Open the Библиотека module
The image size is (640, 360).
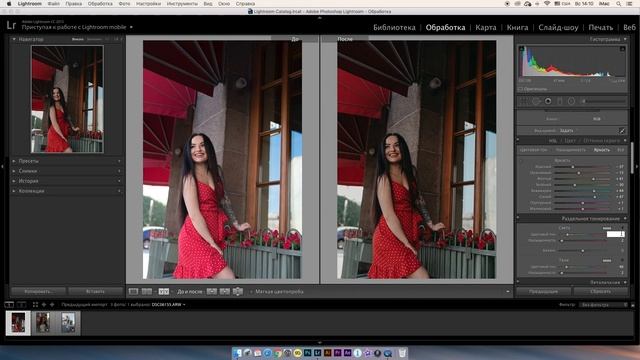(394, 27)
